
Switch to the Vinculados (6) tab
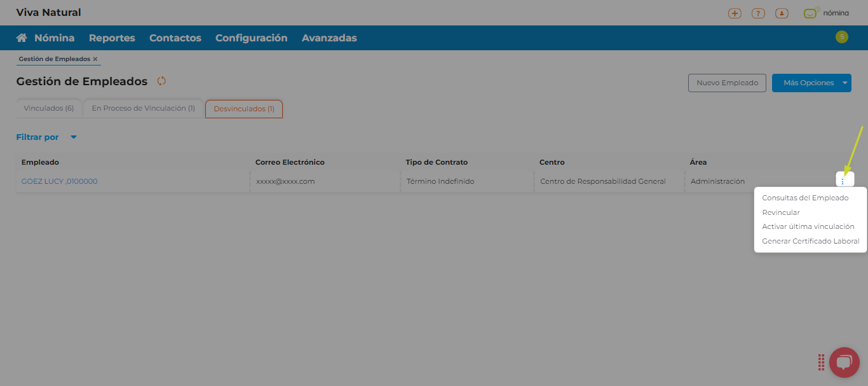click(x=49, y=109)
